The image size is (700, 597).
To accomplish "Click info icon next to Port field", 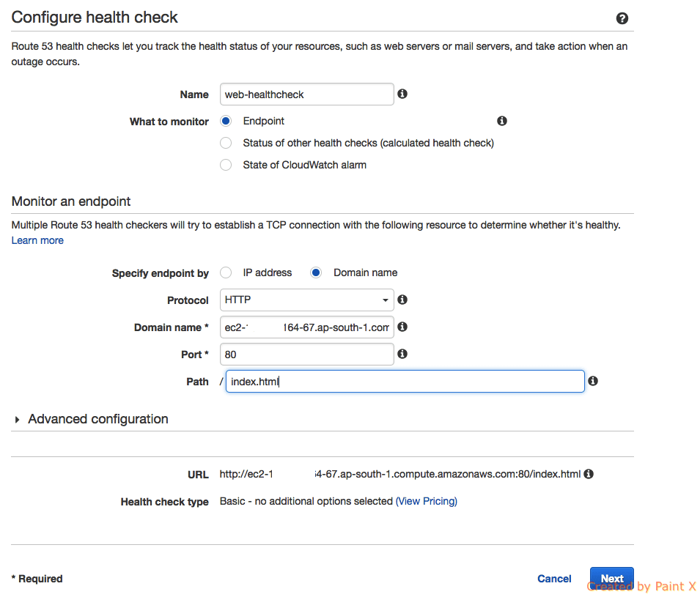I will [402, 354].
